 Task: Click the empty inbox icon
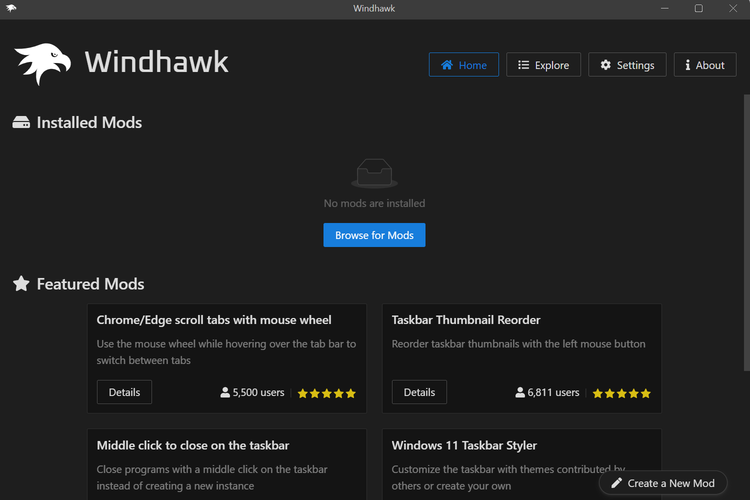pyautogui.click(x=374, y=173)
